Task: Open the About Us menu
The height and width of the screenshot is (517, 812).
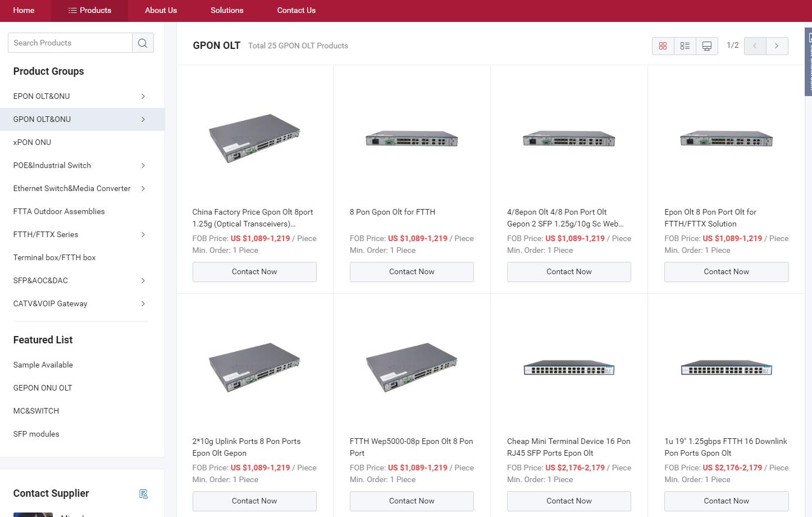Action: point(161,10)
